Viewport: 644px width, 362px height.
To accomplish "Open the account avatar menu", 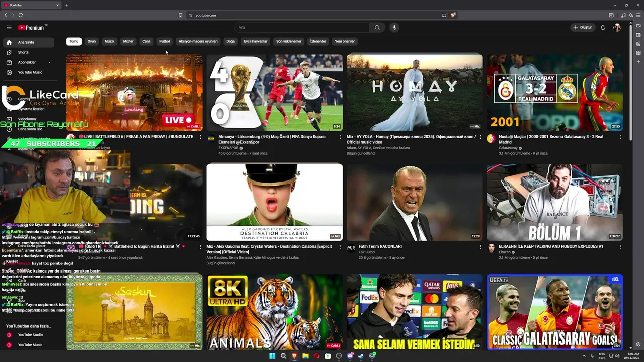I will pos(617,27).
